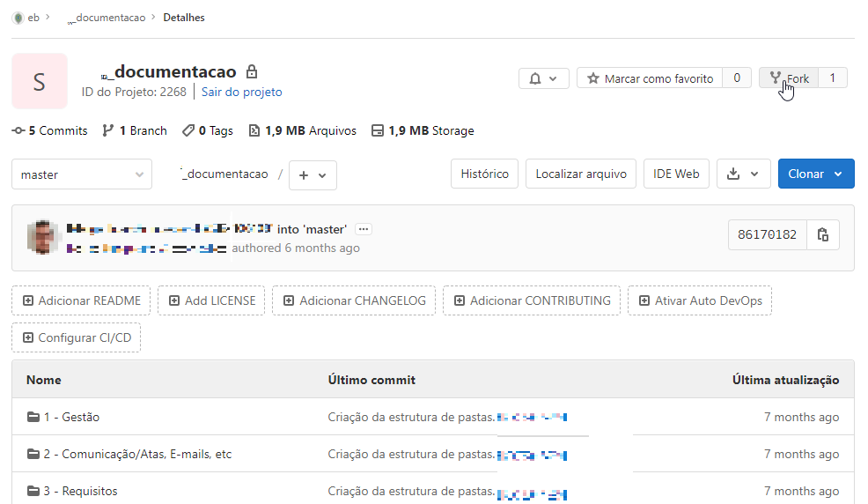The width and height of the screenshot is (868, 504).
Task: Click the private lock icon
Action: [x=252, y=71]
